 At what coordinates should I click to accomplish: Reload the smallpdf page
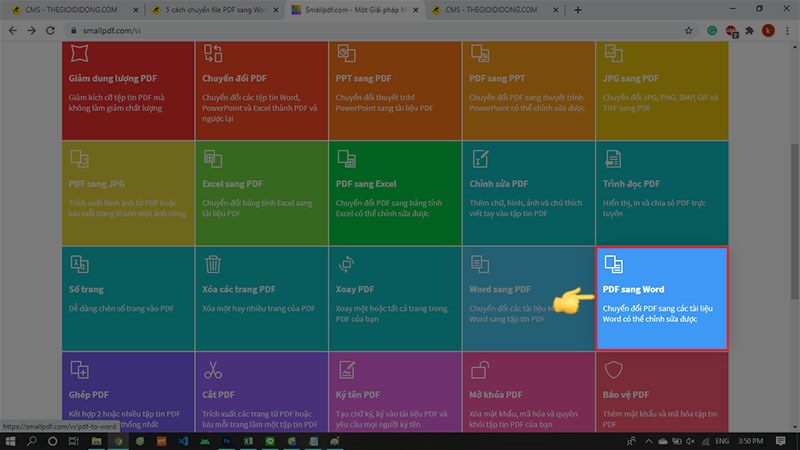click(50, 31)
